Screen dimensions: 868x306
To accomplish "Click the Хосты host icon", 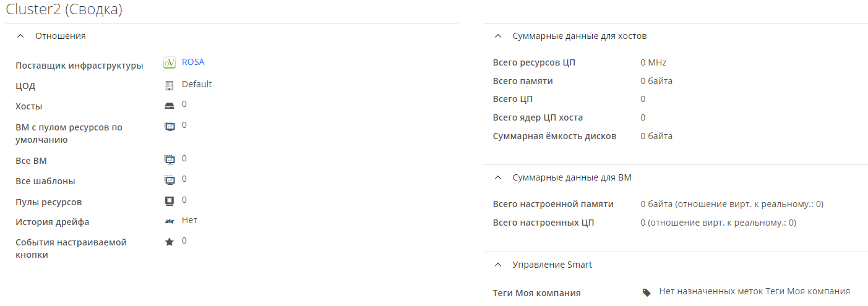I will [x=170, y=106].
